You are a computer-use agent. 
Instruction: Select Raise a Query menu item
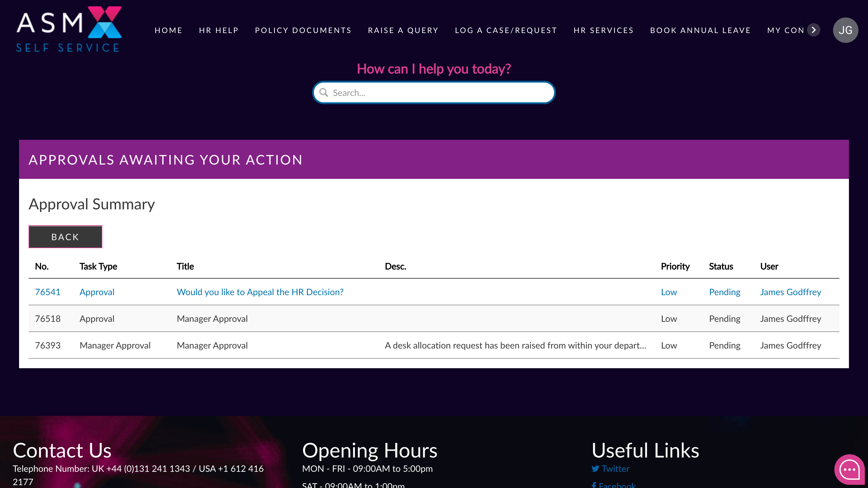[x=403, y=30]
